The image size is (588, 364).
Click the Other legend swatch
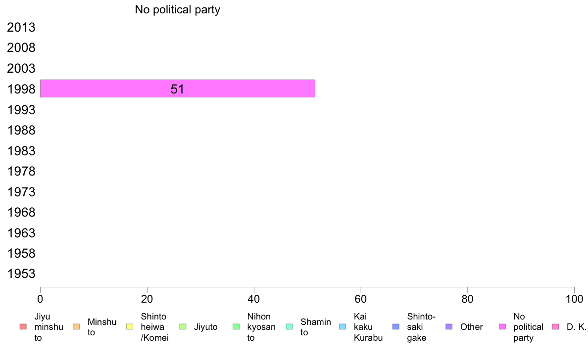[449, 326]
